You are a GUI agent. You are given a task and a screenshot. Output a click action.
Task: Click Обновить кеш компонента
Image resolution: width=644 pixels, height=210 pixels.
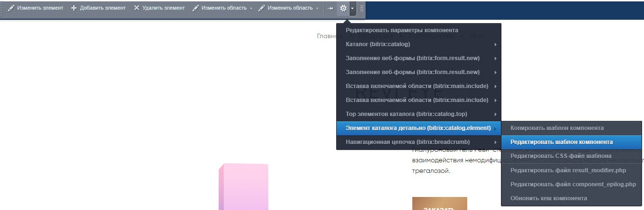pyautogui.click(x=549, y=198)
